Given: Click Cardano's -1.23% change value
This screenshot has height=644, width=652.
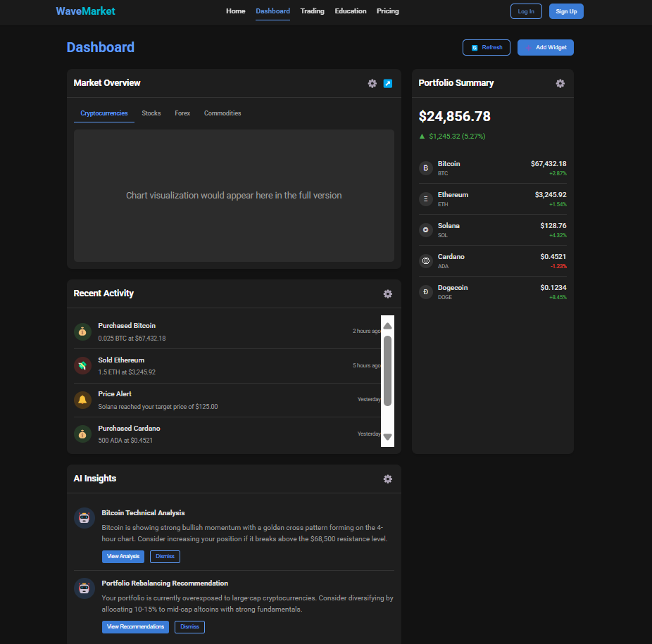Looking at the screenshot, I should click(x=558, y=266).
